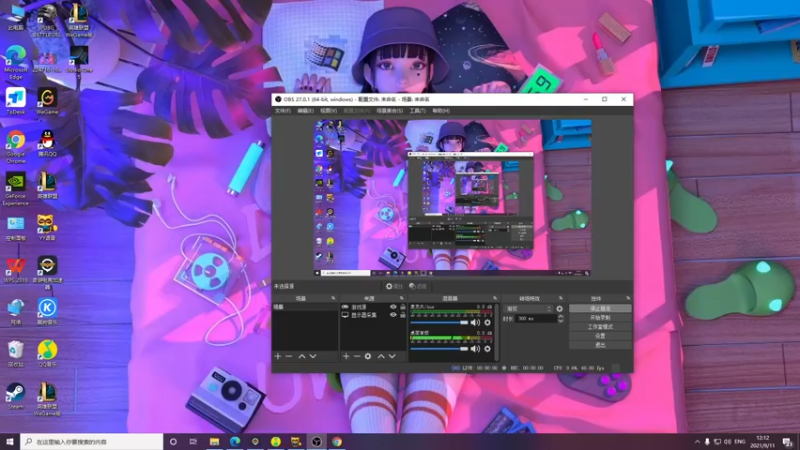
Task: Mute the desktop audio speaker icon
Action: (475, 349)
